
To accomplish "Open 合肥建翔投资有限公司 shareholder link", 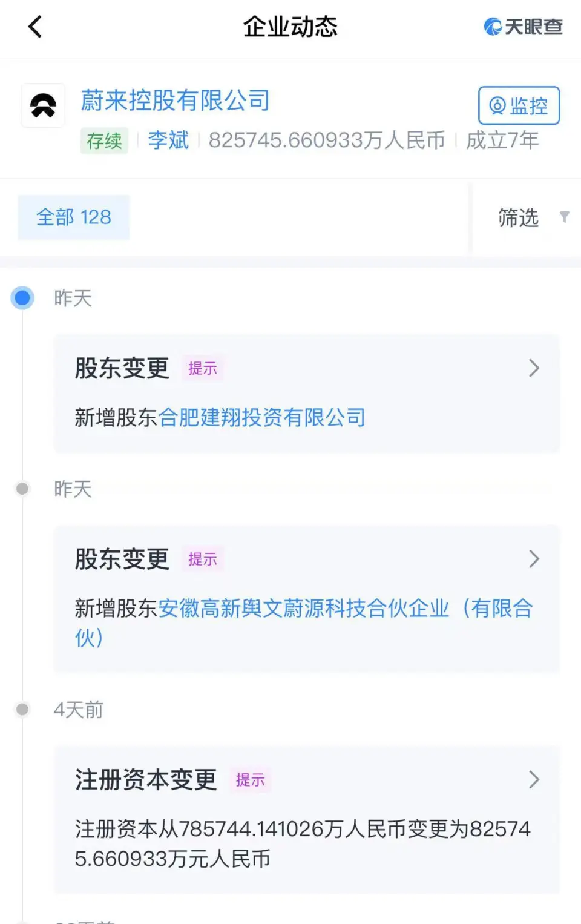I will coord(261,418).
